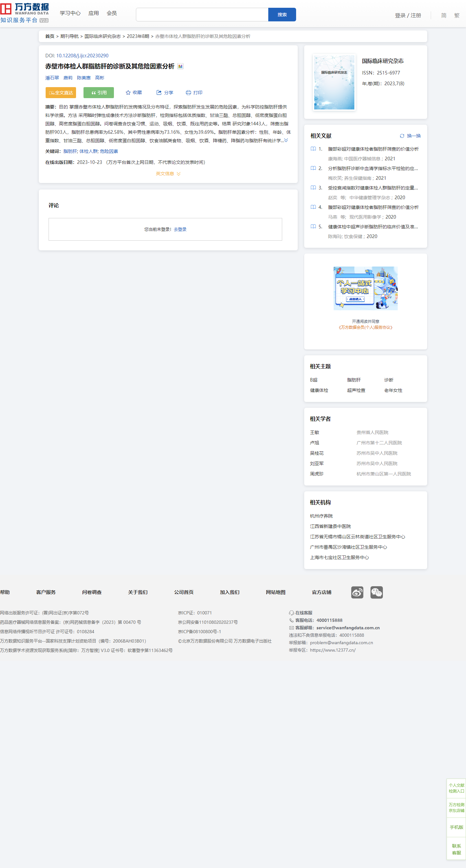Expand the 英文信息 section
Viewport: 466px width, 868px height.
tap(168, 174)
